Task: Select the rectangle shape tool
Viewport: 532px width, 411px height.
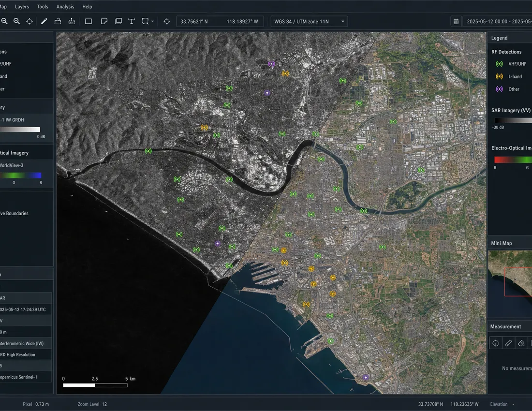Action: click(x=89, y=21)
